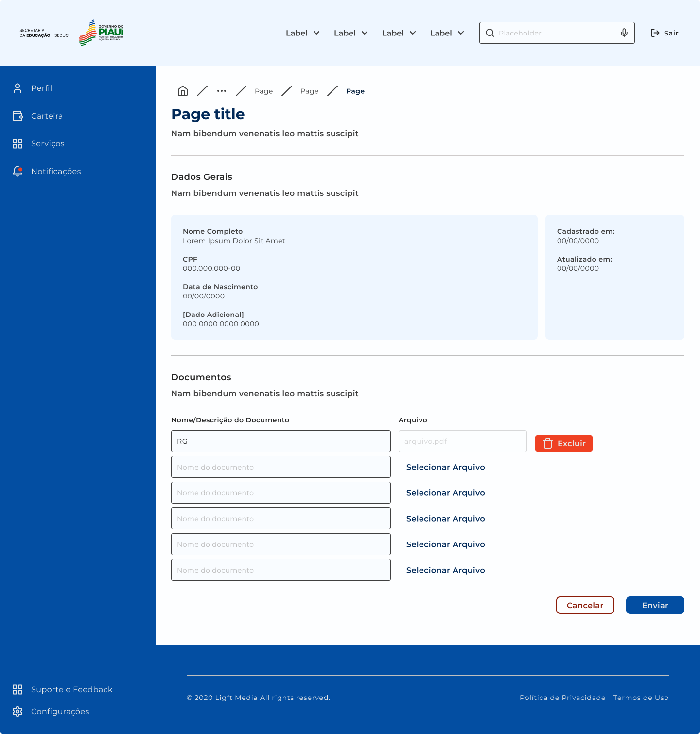This screenshot has width=700, height=734.
Task: Click the microphone icon in search bar
Action: (x=624, y=33)
